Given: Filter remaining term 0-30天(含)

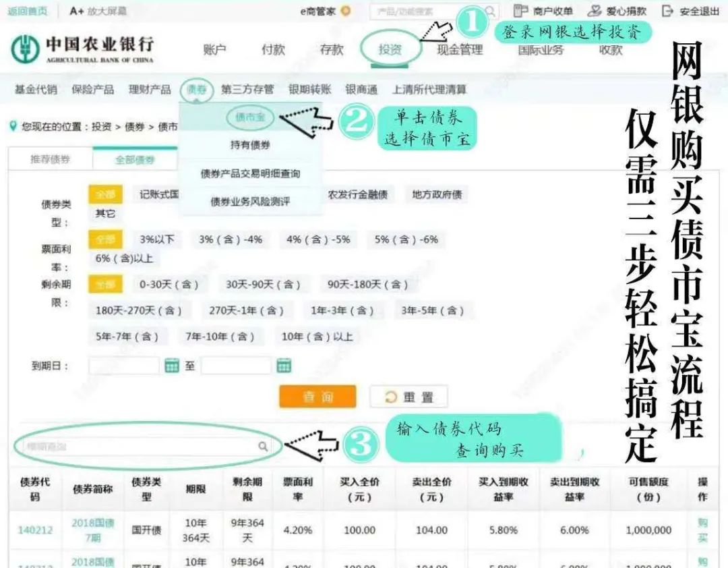Looking at the screenshot, I should [169, 284].
